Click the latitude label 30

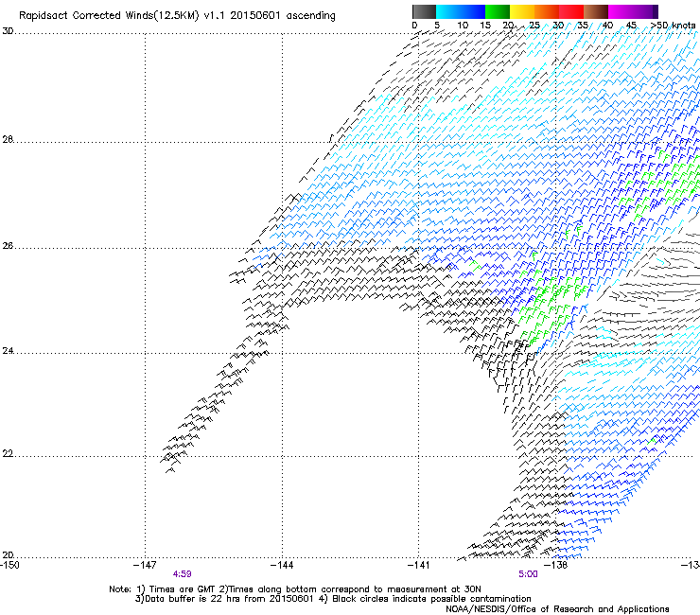tap(8, 31)
